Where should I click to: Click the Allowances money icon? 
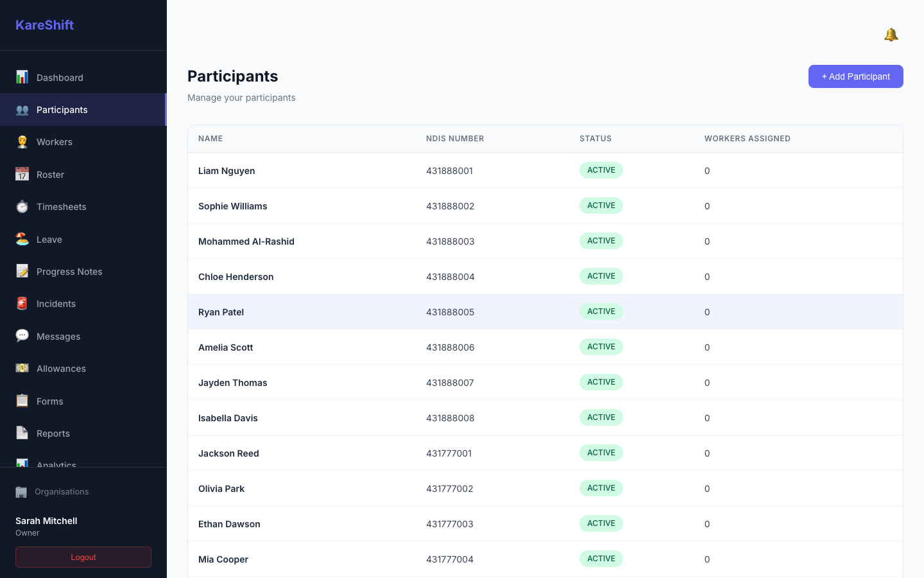[22, 368]
